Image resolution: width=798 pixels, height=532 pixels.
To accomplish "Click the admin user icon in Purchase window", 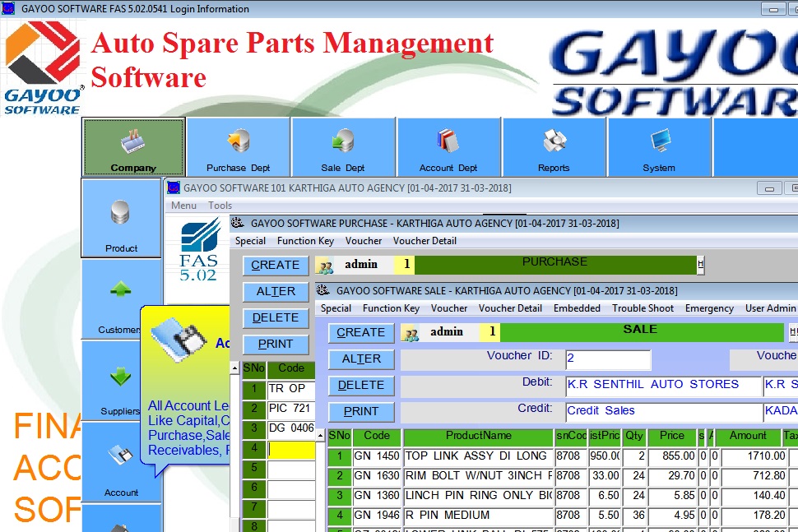I will 326,266.
